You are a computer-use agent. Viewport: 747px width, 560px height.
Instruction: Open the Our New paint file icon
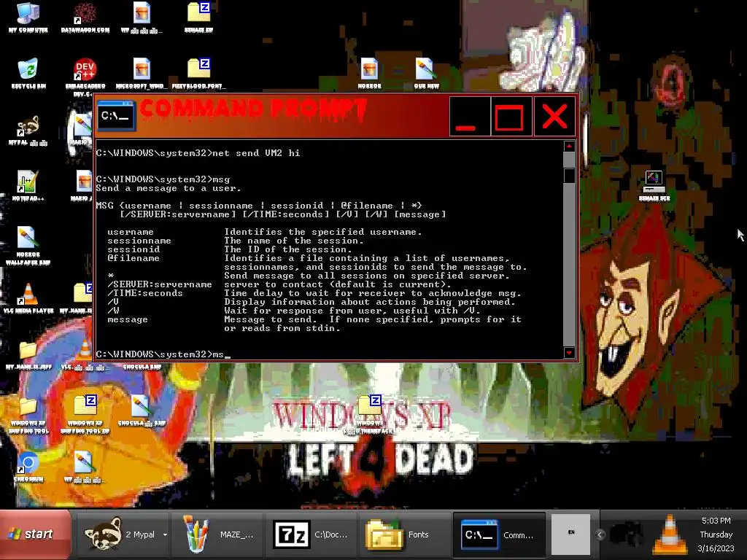click(x=425, y=73)
